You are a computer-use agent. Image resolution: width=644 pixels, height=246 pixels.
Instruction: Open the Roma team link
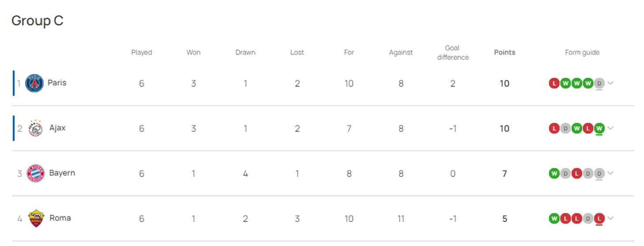click(60, 218)
